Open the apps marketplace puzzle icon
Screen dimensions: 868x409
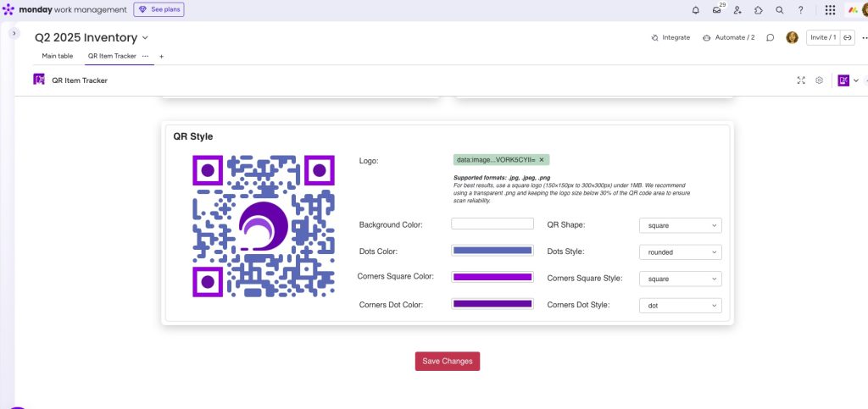coord(759,10)
